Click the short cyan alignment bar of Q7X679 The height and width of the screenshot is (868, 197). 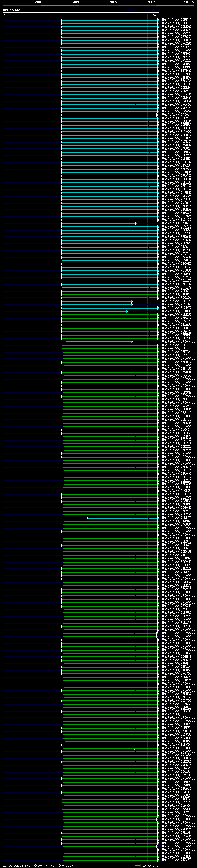[99, 224]
